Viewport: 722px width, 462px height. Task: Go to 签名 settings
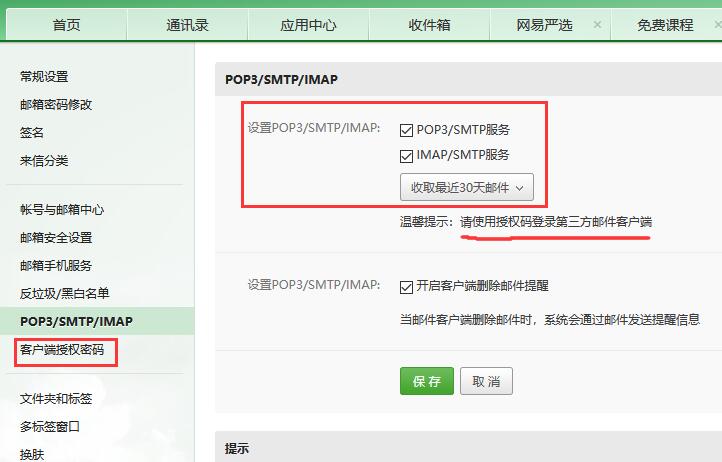32,133
